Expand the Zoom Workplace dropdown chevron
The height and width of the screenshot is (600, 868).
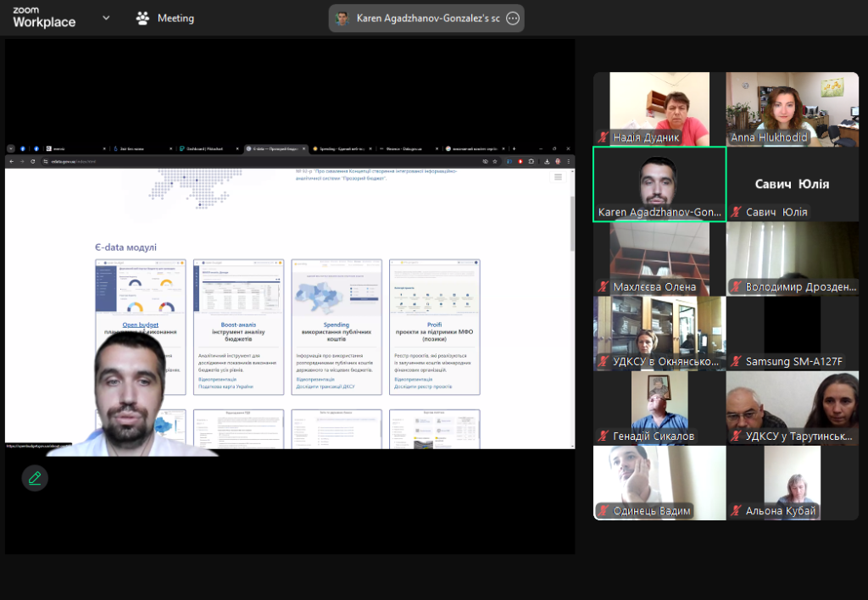click(x=106, y=18)
